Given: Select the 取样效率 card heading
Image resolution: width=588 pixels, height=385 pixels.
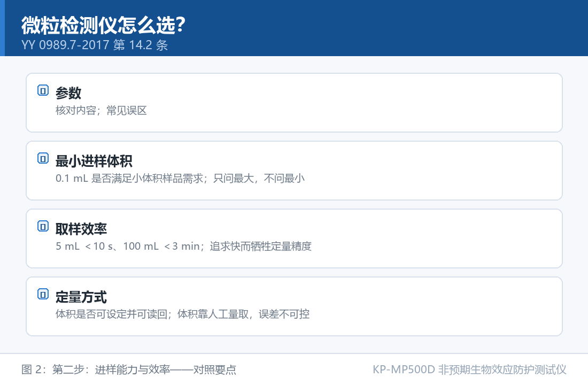Looking at the screenshot, I should pos(81,229).
